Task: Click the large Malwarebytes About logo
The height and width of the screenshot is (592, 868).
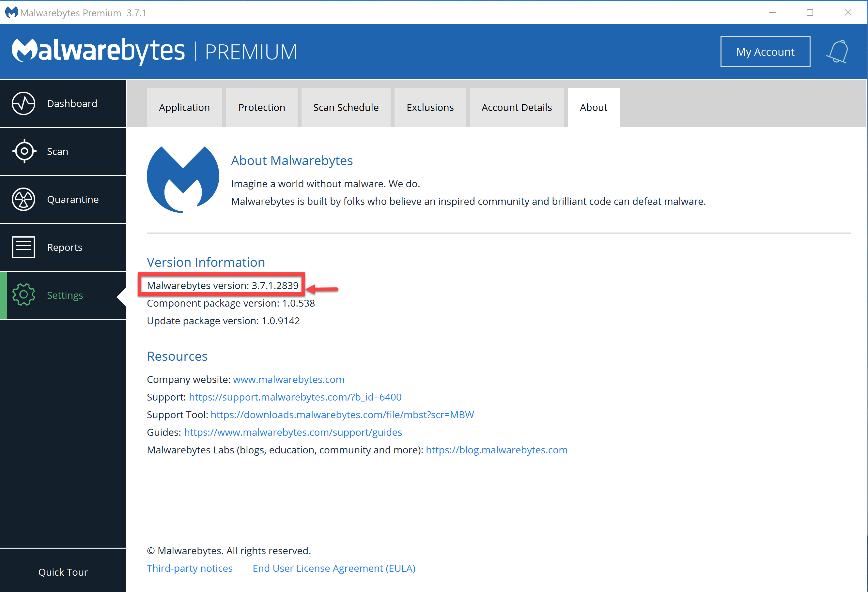Action: [183, 179]
